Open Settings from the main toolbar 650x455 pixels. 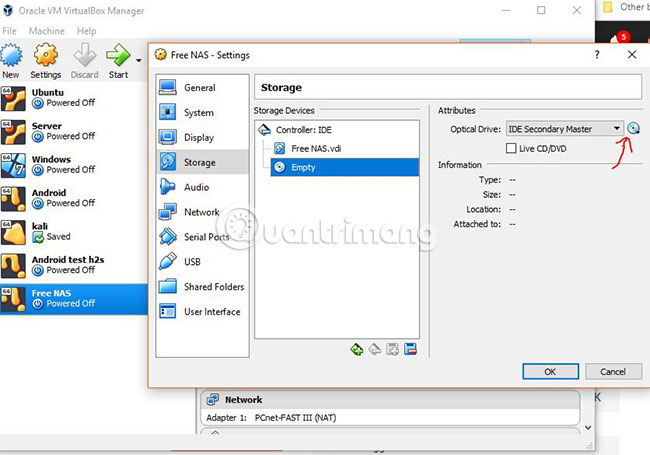point(46,61)
